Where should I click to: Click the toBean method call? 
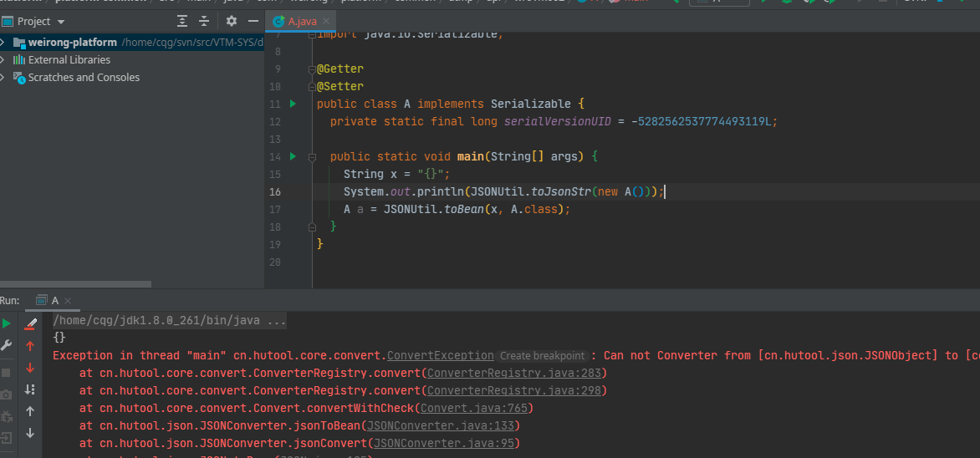[464, 209]
